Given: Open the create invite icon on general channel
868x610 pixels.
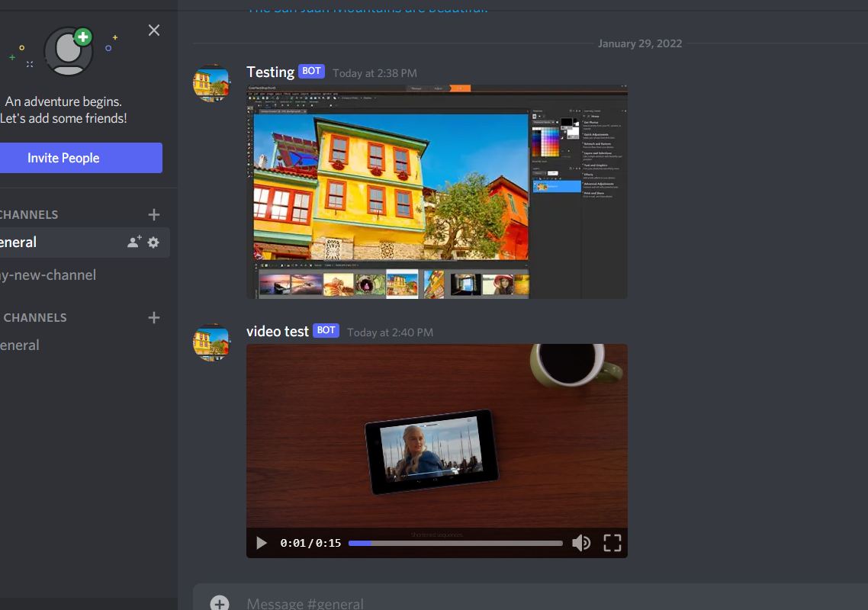Looking at the screenshot, I should point(134,242).
